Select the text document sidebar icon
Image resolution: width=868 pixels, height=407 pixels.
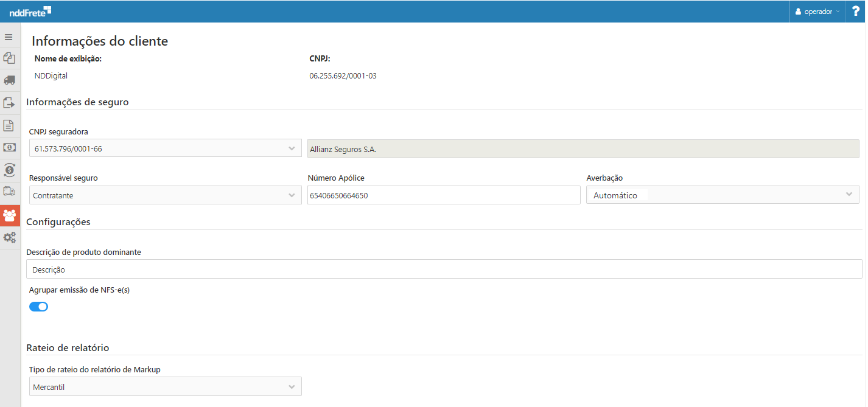[9, 125]
